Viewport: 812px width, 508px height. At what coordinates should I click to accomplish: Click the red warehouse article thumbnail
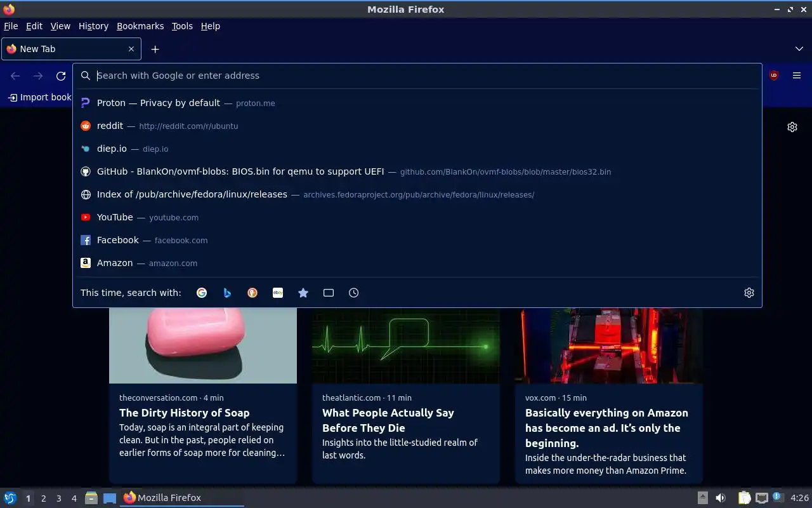(609, 345)
